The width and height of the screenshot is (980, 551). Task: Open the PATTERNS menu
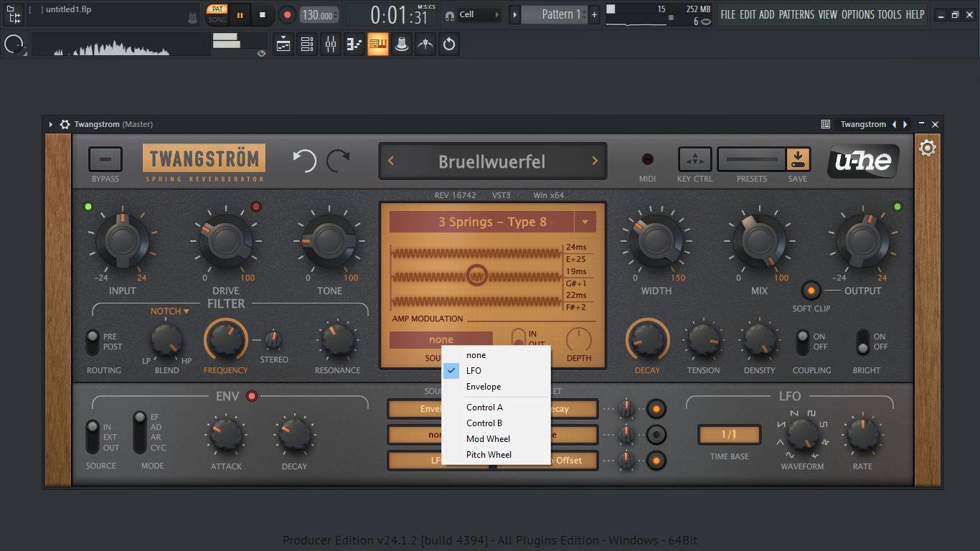click(x=796, y=14)
